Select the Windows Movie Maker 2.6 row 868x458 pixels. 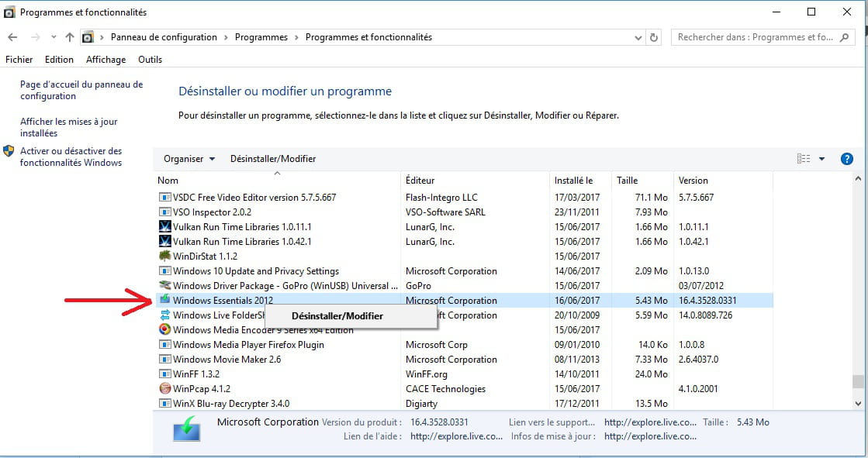(464, 360)
